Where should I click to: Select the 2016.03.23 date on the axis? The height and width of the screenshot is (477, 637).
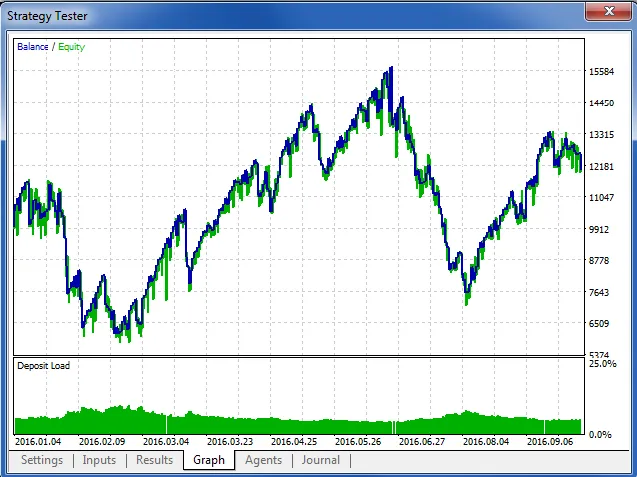point(229,441)
